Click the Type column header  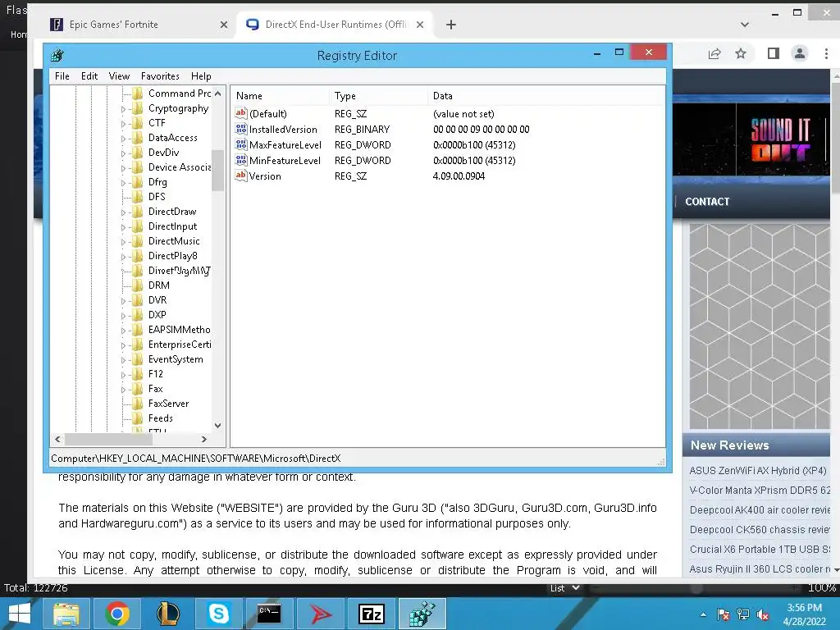(379, 96)
